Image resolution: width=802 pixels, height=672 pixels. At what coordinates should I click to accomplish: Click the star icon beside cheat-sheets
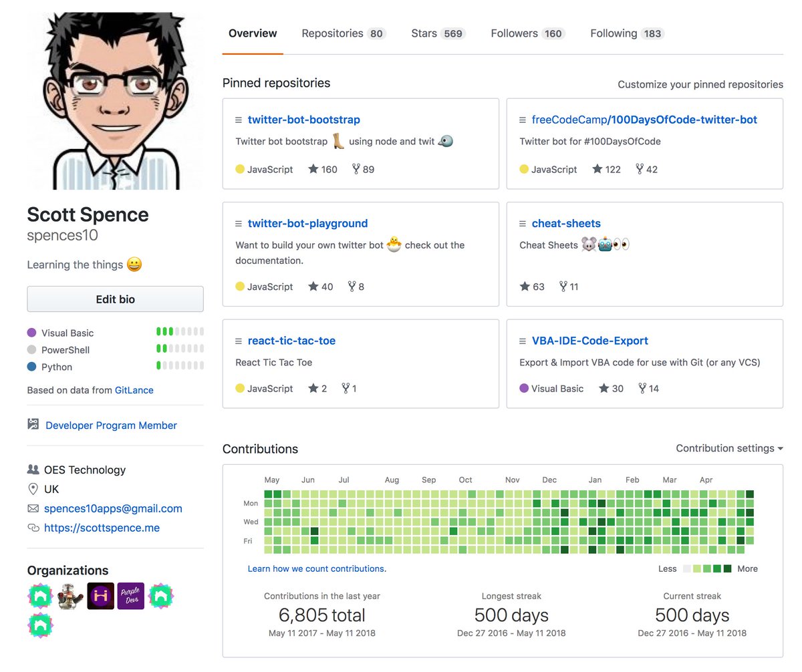point(525,286)
